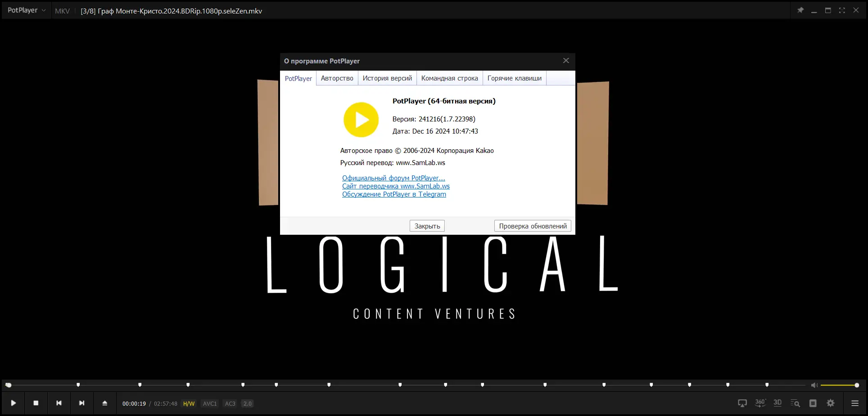Toggle the playlist panel with hamburger icon
Screen dimensions: 868x416
tap(855, 403)
